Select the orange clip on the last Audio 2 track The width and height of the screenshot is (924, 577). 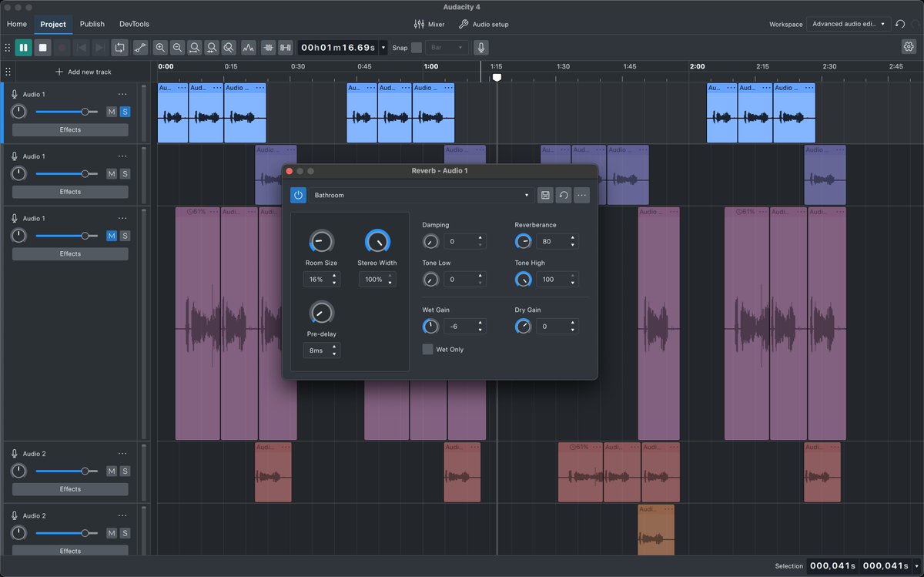click(656, 530)
